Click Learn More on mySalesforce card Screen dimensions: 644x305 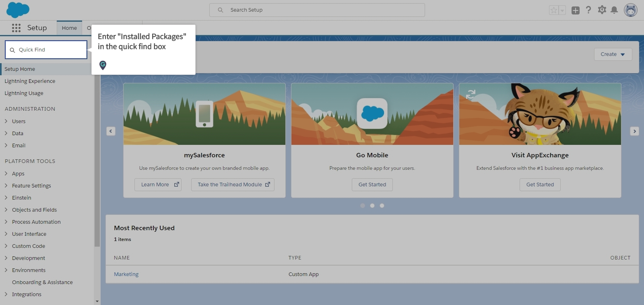pyautogui.click(x=158, y=185)
